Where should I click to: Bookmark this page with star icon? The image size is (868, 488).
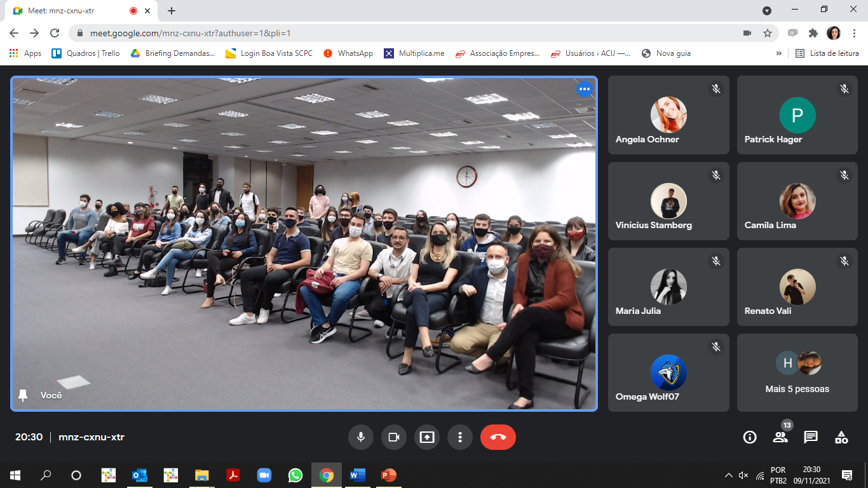pyautogui.click(x=768, y=33)
